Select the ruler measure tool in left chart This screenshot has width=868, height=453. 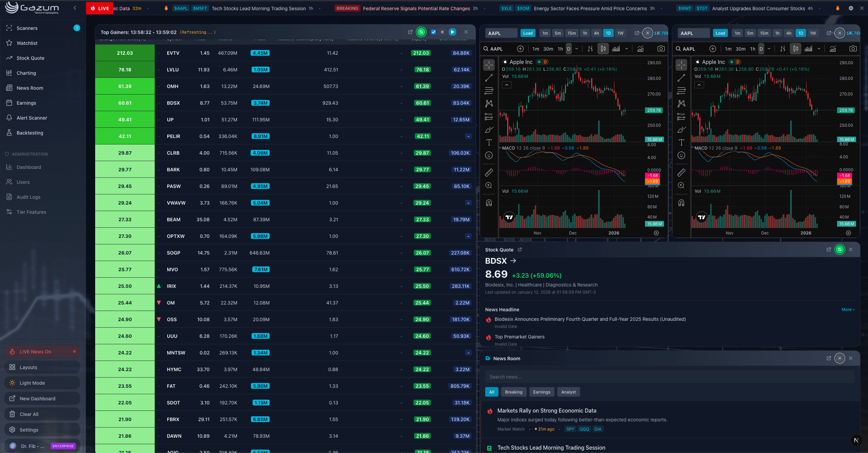[489, 173]
